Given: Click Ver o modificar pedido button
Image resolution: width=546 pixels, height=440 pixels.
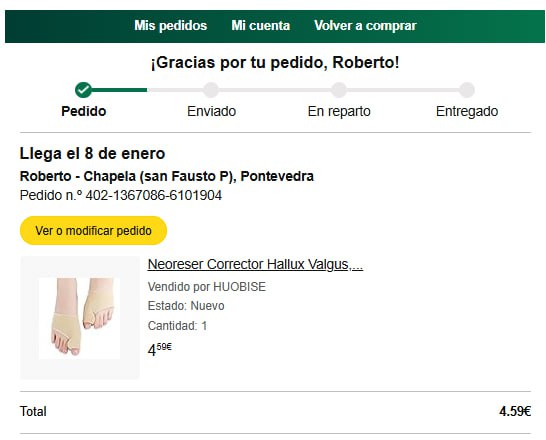Looking at the screenshot, I should coord(93,230).
